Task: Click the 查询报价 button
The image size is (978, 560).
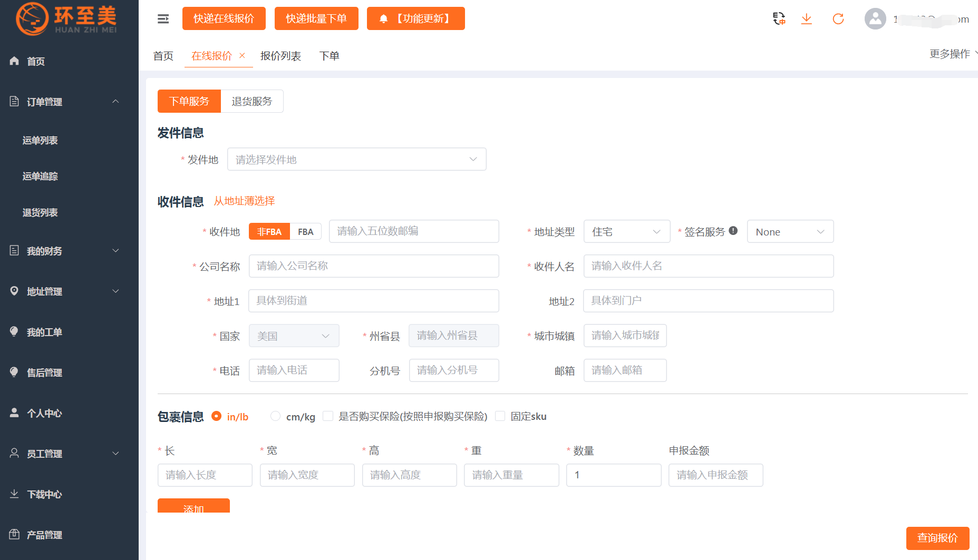Action: coord(938,538)
